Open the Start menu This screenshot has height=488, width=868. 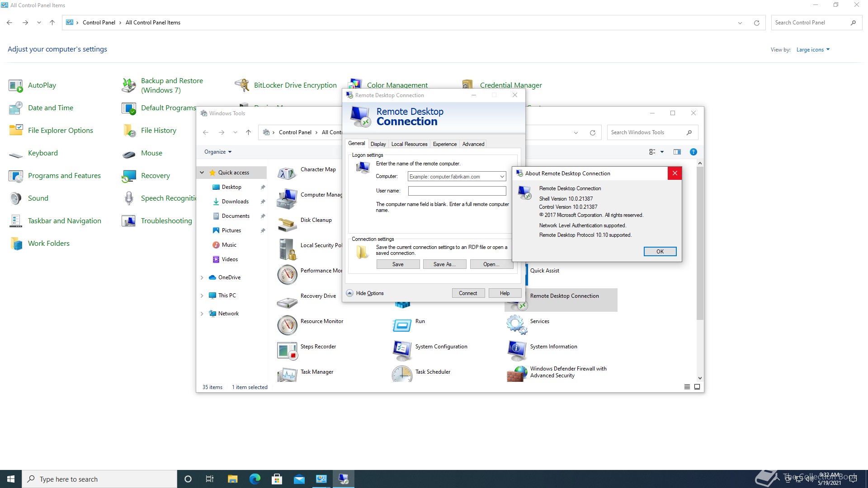point(11,479)
